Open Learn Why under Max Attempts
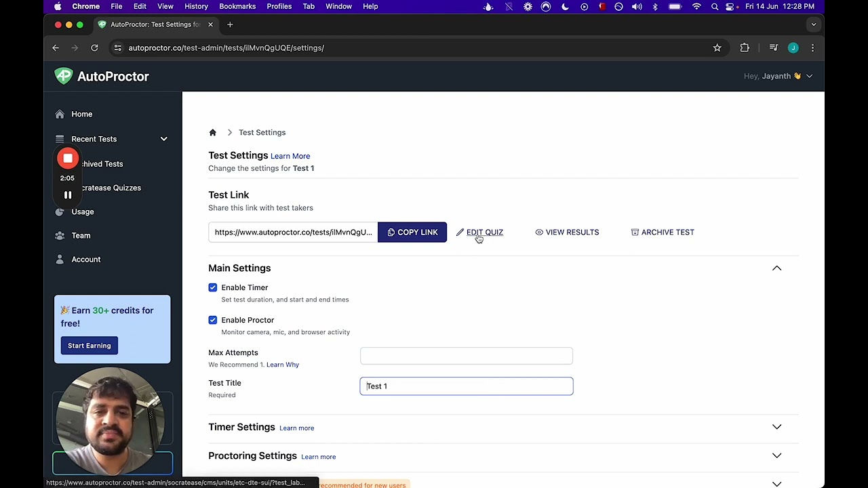 click(x=283, y=365)
